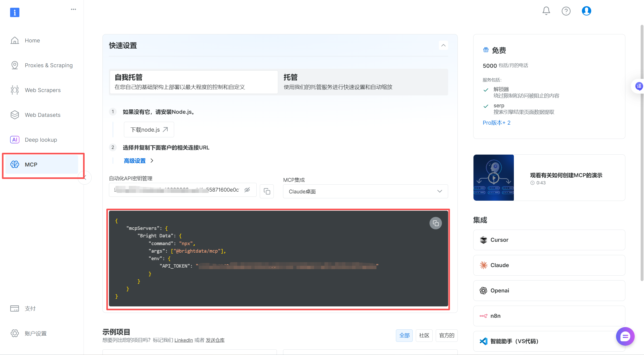644x355 pixels.
Task: Click the translate floating icon
Action: [x=639, y=86]
